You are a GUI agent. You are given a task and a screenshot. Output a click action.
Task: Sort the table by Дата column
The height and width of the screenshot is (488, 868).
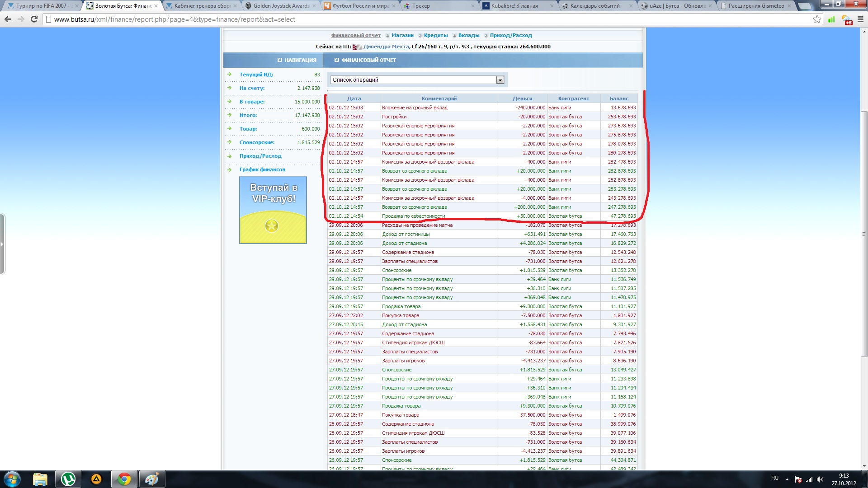[354, 99]
